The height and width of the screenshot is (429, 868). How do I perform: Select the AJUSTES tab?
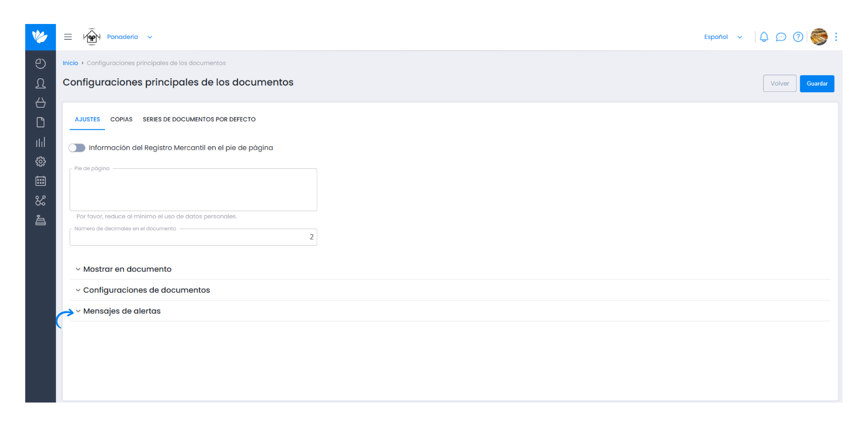tap(87, 119)
